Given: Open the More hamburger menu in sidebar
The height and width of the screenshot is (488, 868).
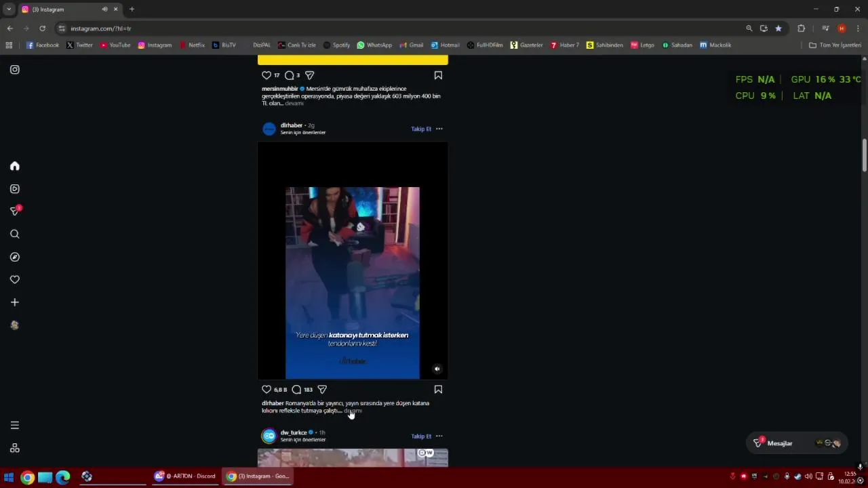Looking at the screenshot, I should click(x=15, y=425).
